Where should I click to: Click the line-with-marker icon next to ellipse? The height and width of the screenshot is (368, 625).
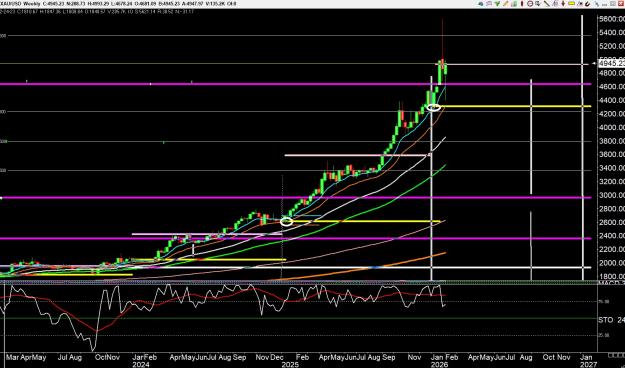point(580,4)
